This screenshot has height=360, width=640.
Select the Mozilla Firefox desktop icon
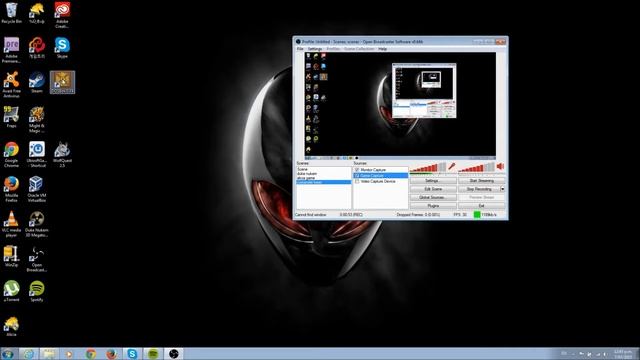tap(11, 189)
